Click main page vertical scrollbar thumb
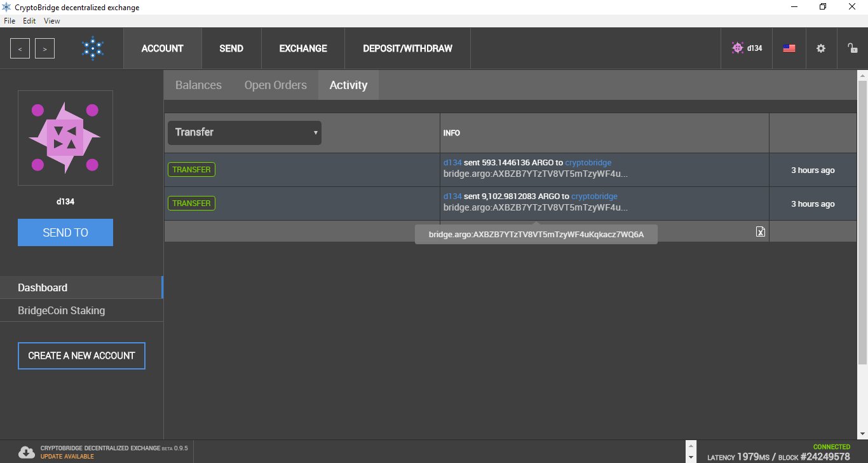Image resolution: width=868 pixels, height=463 pixels. click(x=862, y=223)
